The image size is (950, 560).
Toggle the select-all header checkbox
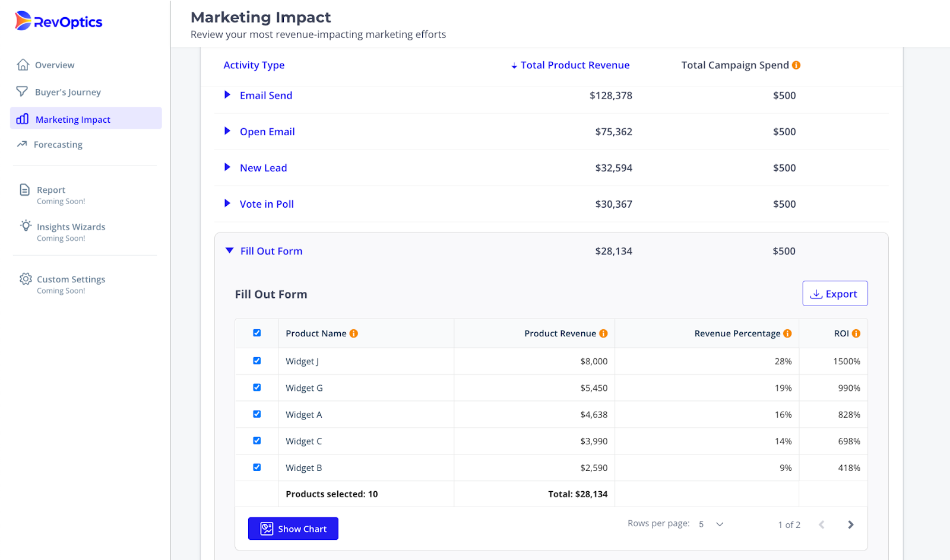pos(257,333)
